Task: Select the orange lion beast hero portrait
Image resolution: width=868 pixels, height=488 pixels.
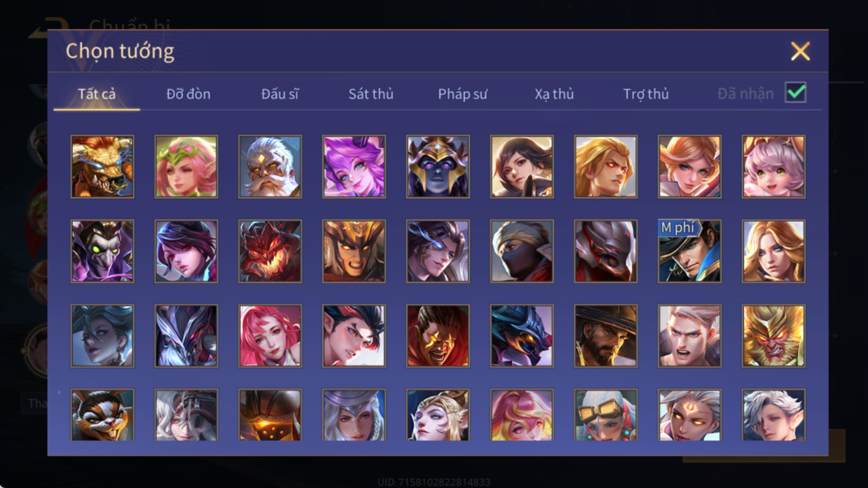Action: point(102,167)
